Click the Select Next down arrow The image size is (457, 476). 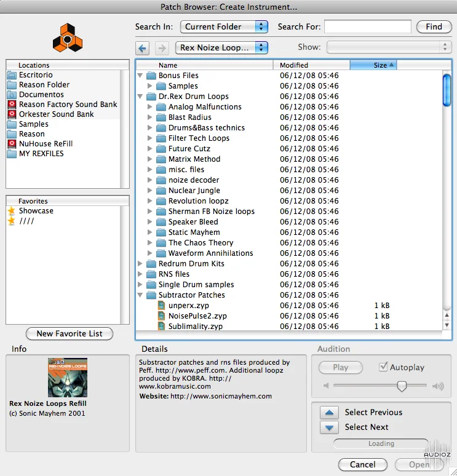pyautogui.click(x=329, y=427)
